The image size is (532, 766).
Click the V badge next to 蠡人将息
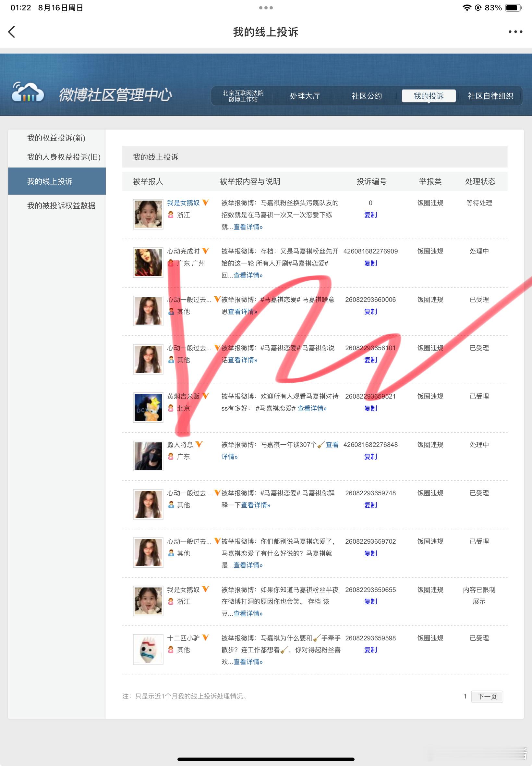[199, 444]
